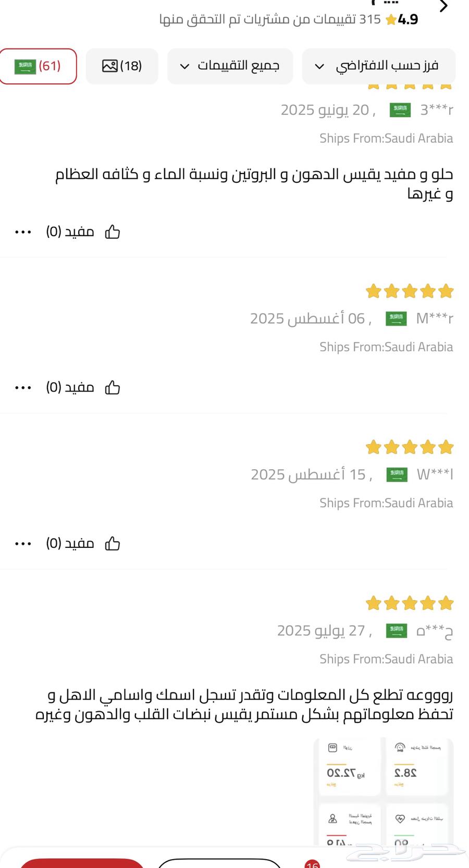Tap the five stars on M***r's review
Image resolution: width=469 pixels, height=868 pixels.
coord(409,291)
